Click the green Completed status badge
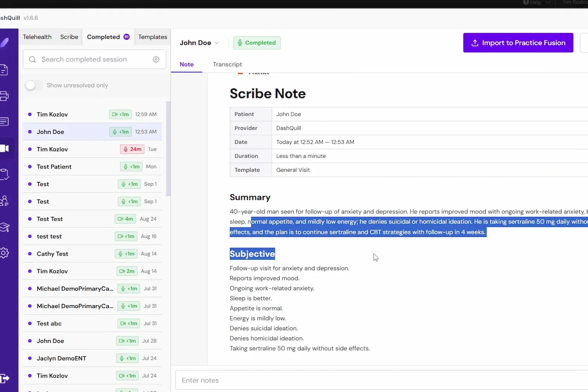This screenshot has width=588, height=392. tap(257, 43)
